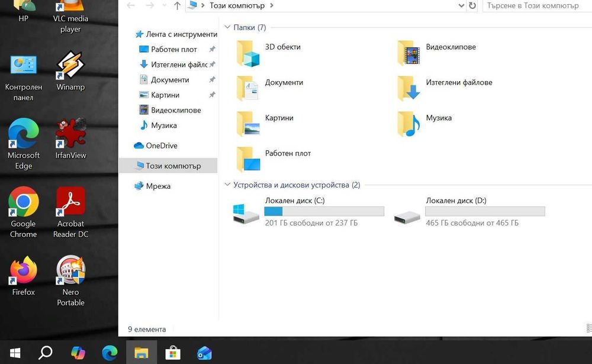The image size is (592, 364).
Task: Click Този компютър in the address bar
Action: 237,6
